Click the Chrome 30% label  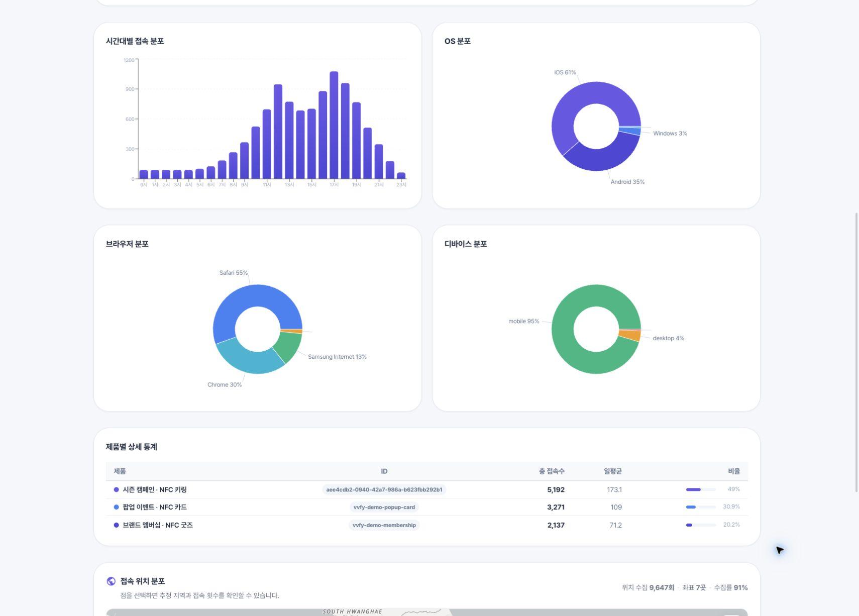(225, 385)
